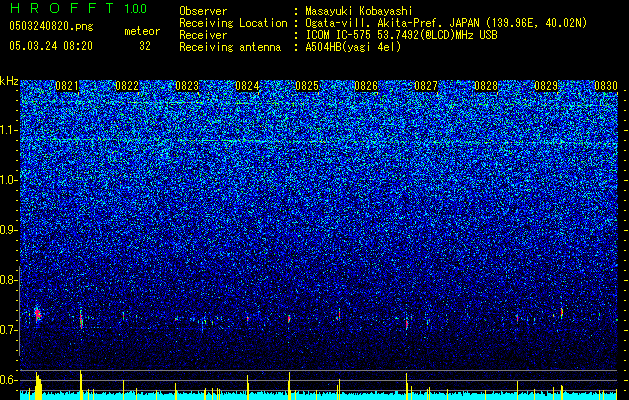Click the red meteor echo below 0827
The height and width of the screenshot is (400, 629).
(x=406, y=323)
